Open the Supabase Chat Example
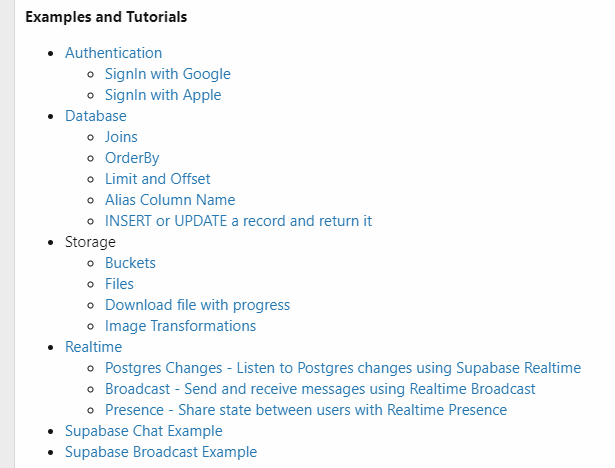 143,431
